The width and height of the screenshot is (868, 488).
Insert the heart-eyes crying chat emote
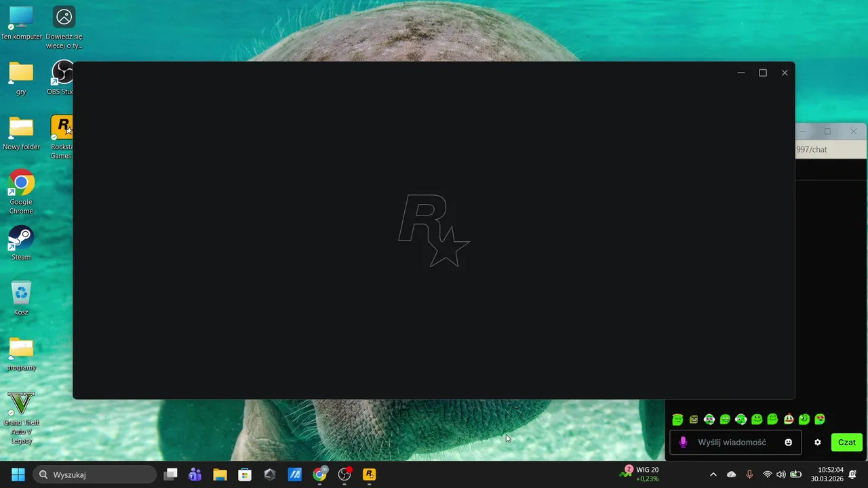coord(820,420)
